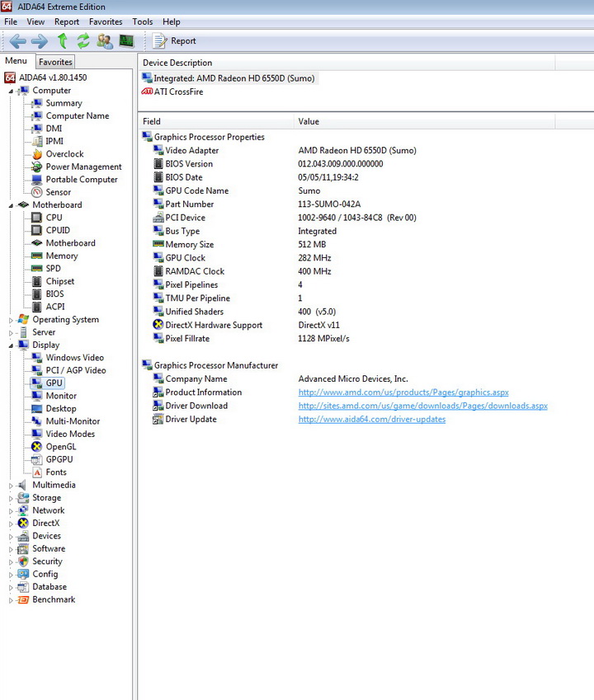The height and width of the screenshot is (700, 594).
Task: Click the DirectX Hardware Support icon
Action: [x=158, y=325]
